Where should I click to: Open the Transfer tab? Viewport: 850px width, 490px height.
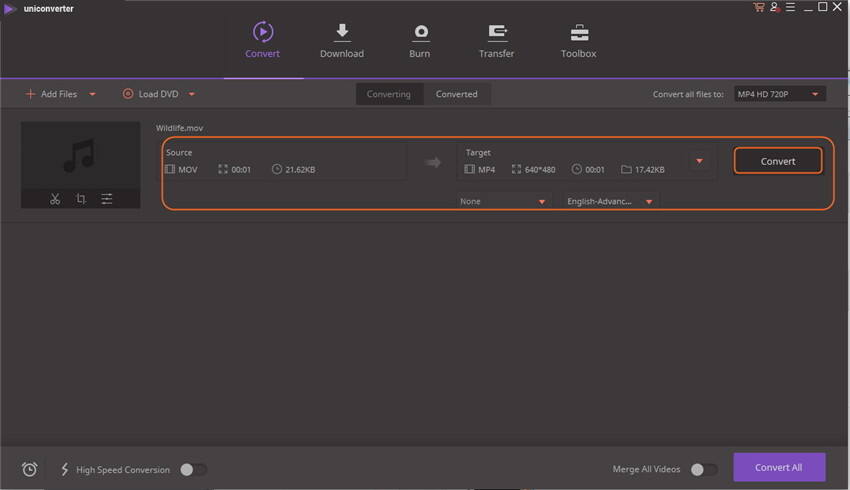tap(496, 40)
